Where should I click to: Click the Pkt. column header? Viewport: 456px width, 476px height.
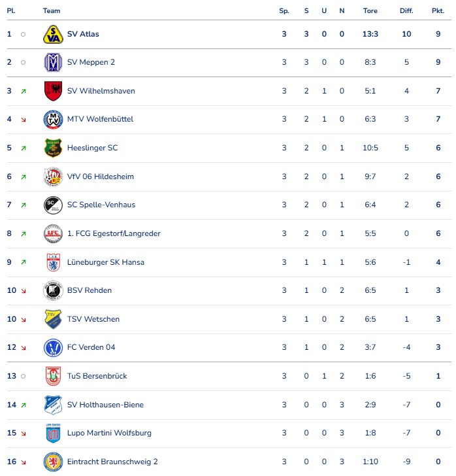pyautogui.click(x=438, y=11)
